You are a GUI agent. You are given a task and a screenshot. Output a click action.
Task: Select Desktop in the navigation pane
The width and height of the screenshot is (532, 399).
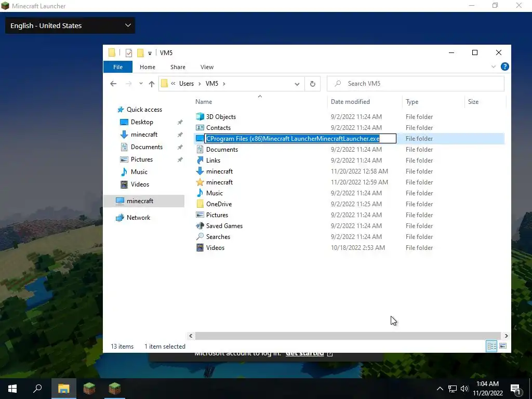tap(142, 122)
